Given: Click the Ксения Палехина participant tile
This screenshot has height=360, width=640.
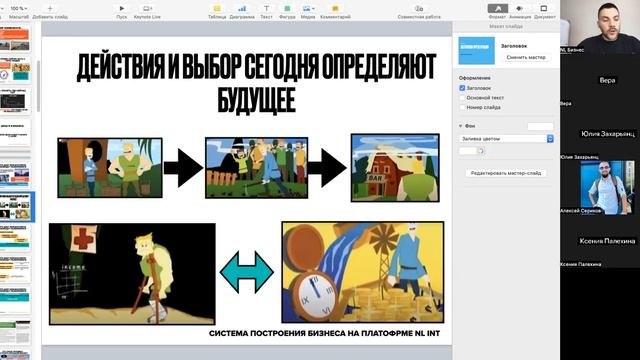Looking at the screenshot, I should pyautogui.click(x=600, y=241).
